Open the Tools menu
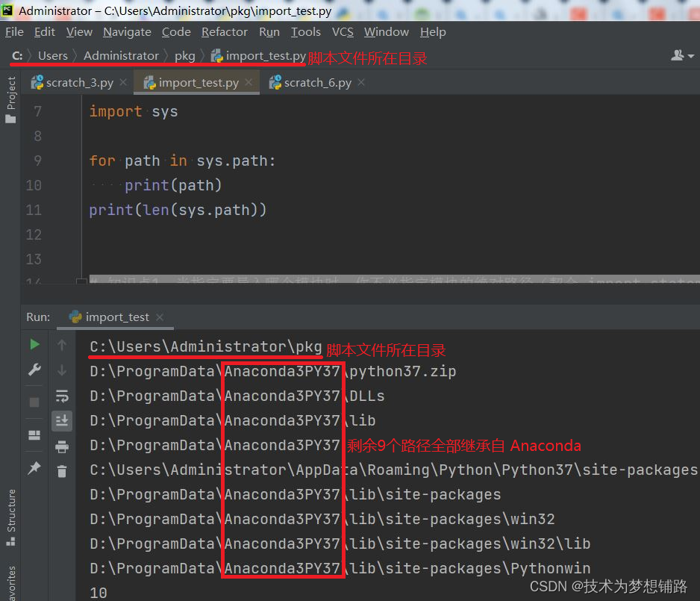Viewport: 700px width, 601px height. coord(305,32)
